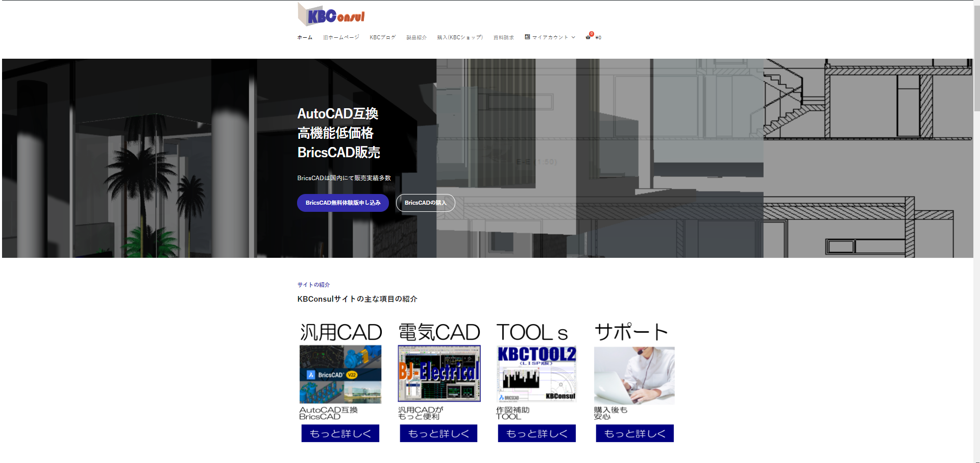Click もっと詳しく under 電気CAD
This screenshot has height=463, width=980.
click(438, 433)
